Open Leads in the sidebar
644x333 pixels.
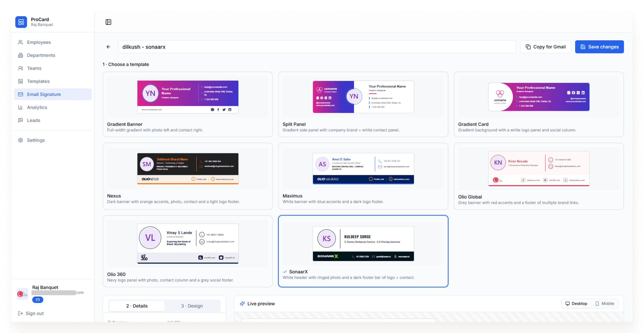coord(53,120)
